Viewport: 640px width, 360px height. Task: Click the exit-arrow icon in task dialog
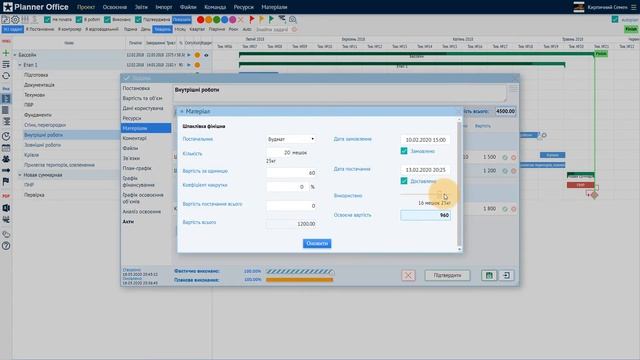pyautogui.click(x=506, y=275)
